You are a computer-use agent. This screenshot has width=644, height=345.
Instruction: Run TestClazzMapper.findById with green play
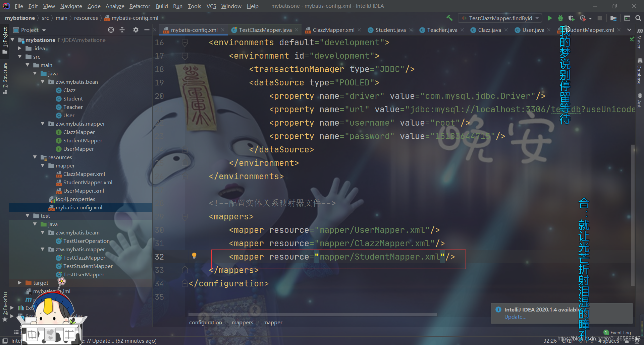tap(550, 18)
